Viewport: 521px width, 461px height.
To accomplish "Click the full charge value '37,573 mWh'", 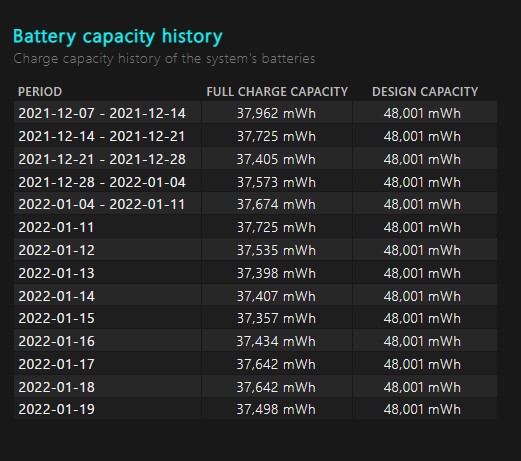I will coord(276,182).
